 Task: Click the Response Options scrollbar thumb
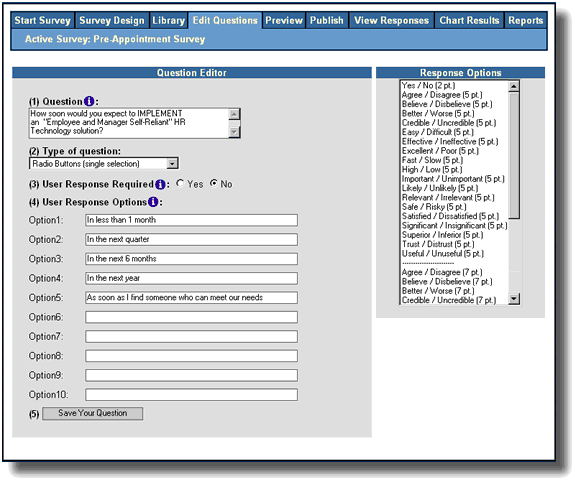click(x=514, y=155)
